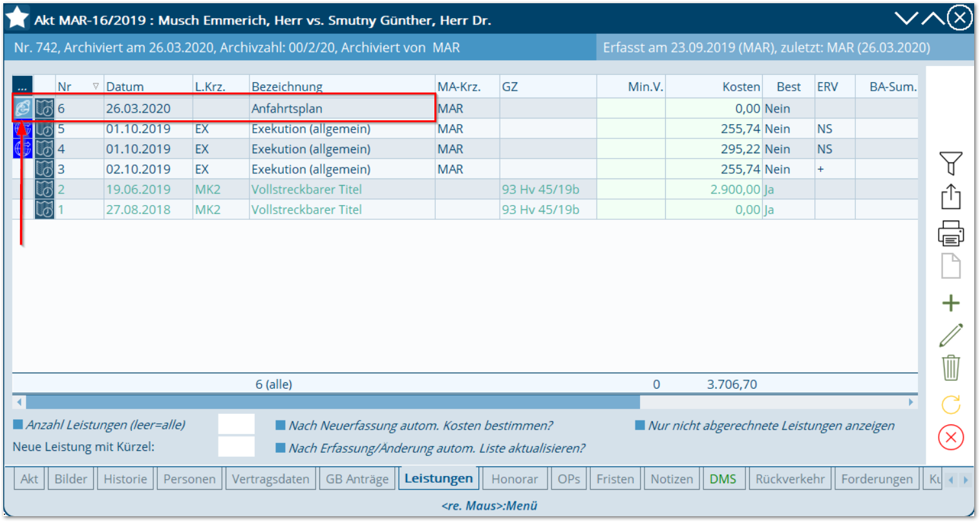This screenshot has width=980, height=522.
Task: Switch to the OPs tab
Action: pos(569,479)
